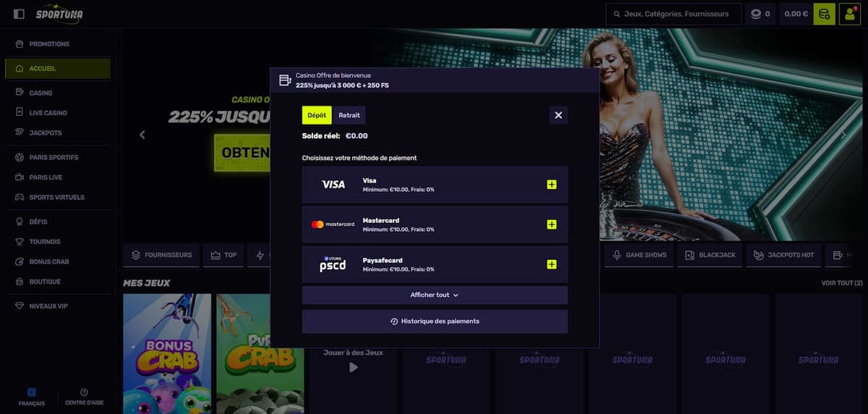This screenshot has width=868, height=414.
Task: Open Boutique in the sidebar
Action: tap(58, 282)
